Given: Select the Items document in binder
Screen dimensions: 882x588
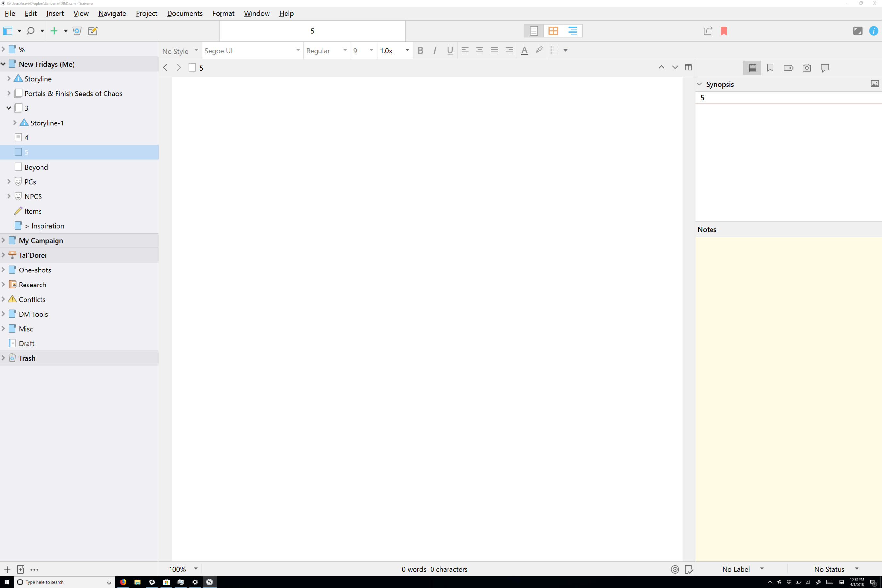Looking at the screenshot, I should click(79, 211).
